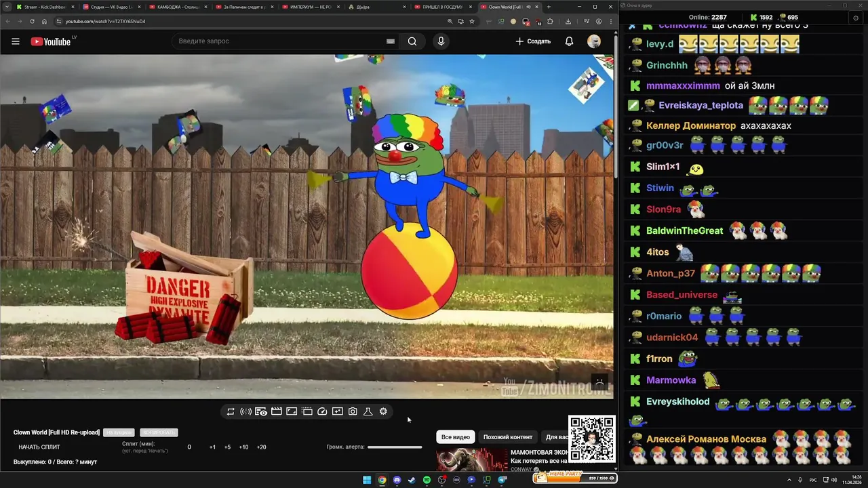Image resolution: width=868 pixels, height=488 pixels.
Task: Click the Алексей Романов Москва username in chat
Action: [706, 439]
